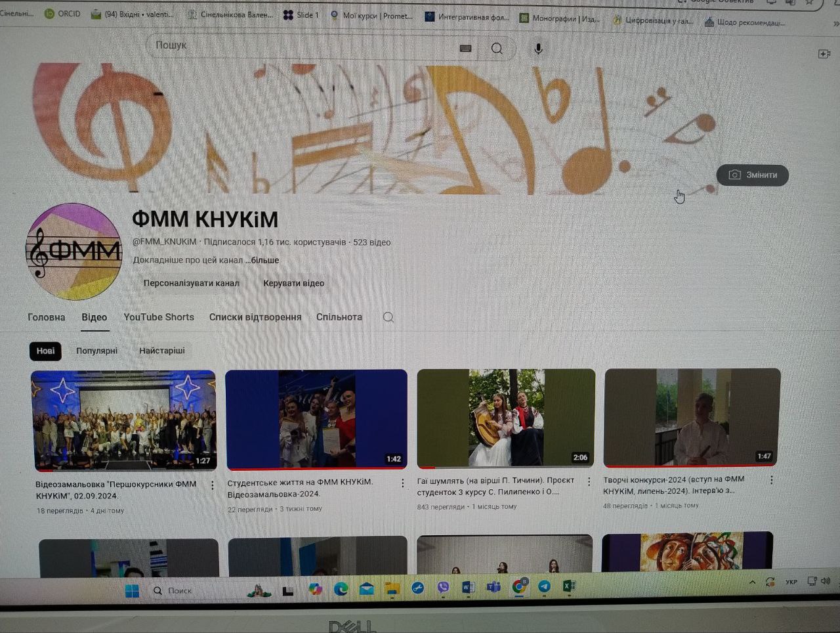The image size is (840, 633).
Task: Open Telegram from the taskbar
Action: coord(544,586)
